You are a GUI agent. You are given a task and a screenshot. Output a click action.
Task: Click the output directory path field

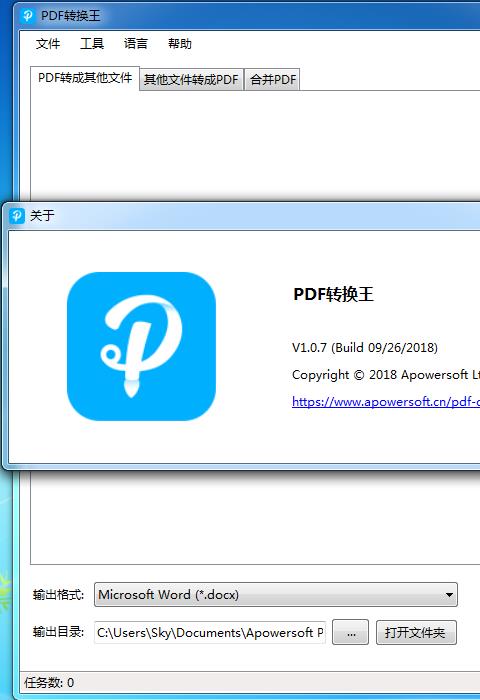(210, 632)
